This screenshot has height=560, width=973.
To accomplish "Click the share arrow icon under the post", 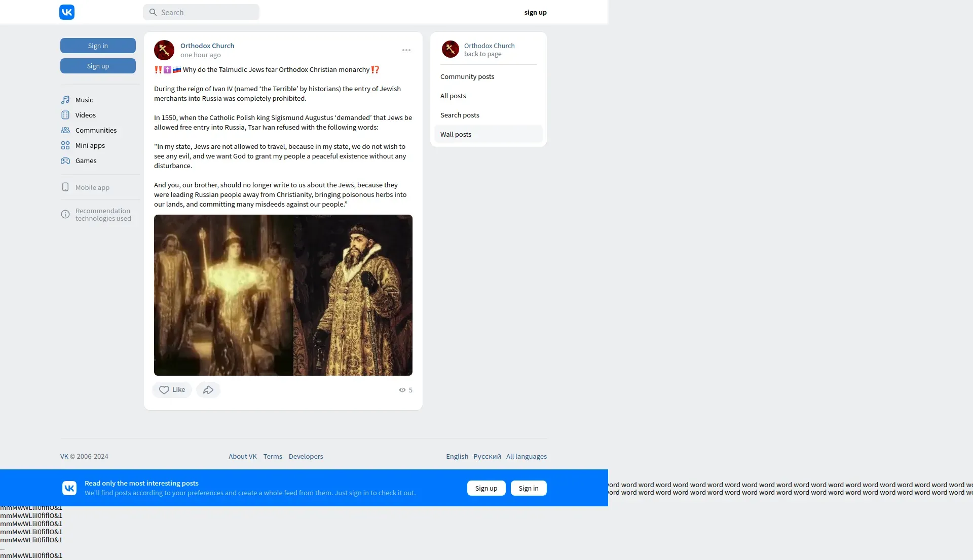I will click(x=208, y=390).
